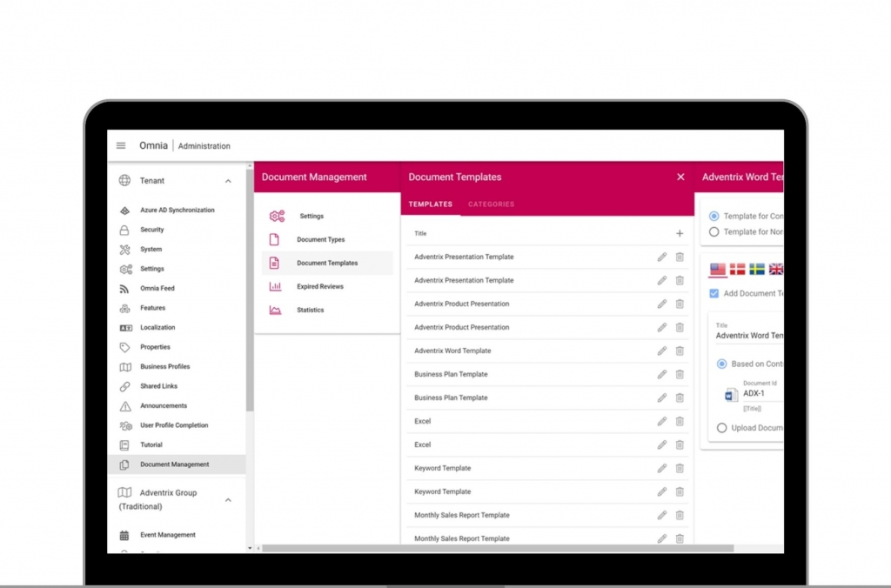Open Document Templates menu item

click(327, 263)
